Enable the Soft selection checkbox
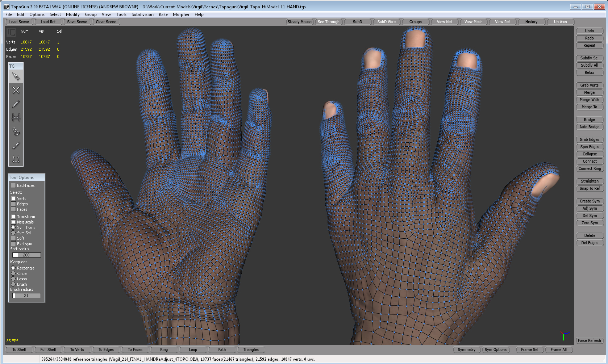 pyautogui.click(x=13, y=238)
